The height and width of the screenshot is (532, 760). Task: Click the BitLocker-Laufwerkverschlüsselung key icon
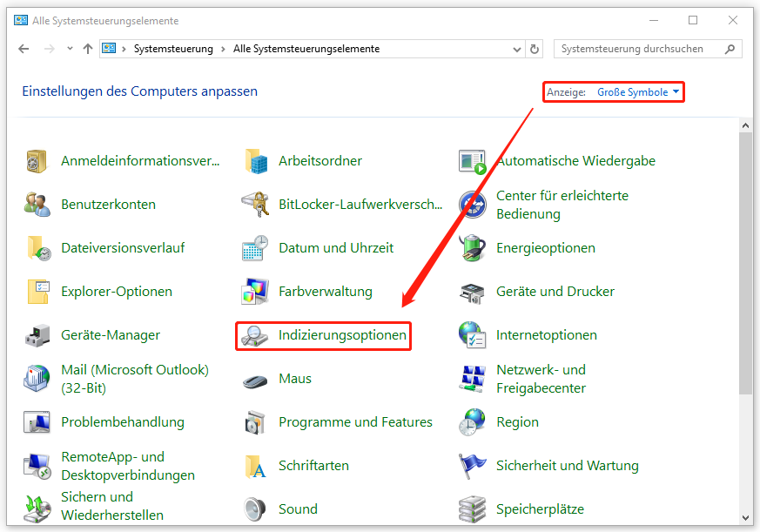pyautogui.click(x=254, y=205)
